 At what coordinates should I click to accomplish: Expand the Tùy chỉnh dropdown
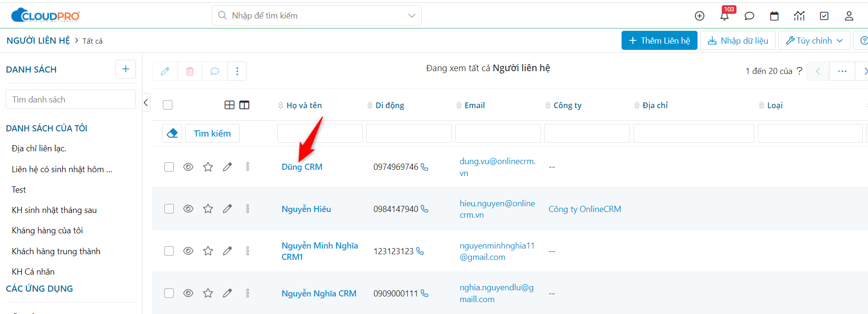coord(814,41)
